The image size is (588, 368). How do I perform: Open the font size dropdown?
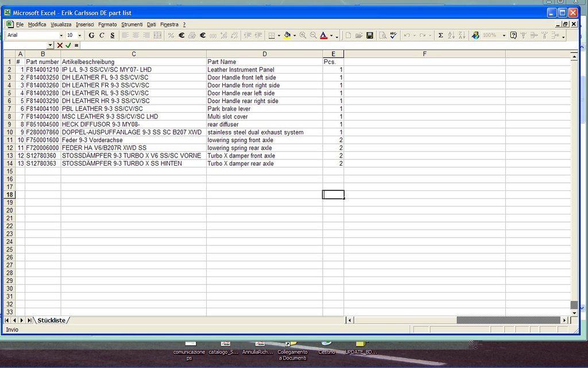79,35
